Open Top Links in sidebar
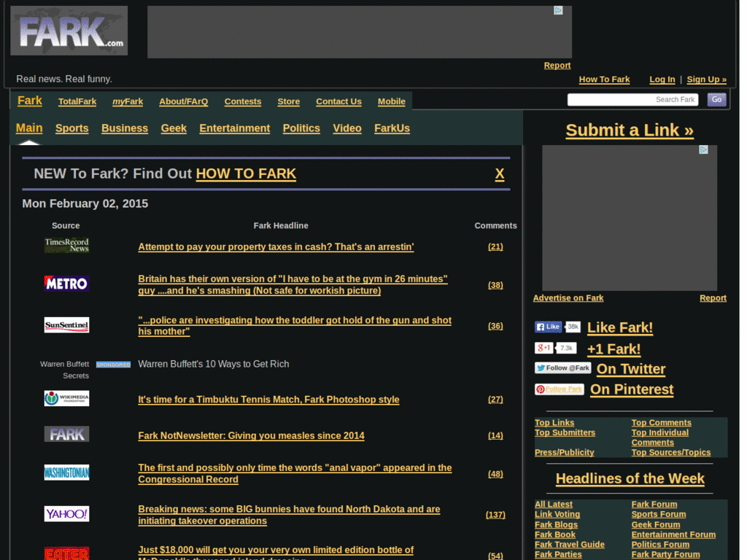This screenshot has width=747, height=560. tap(554, 423)
